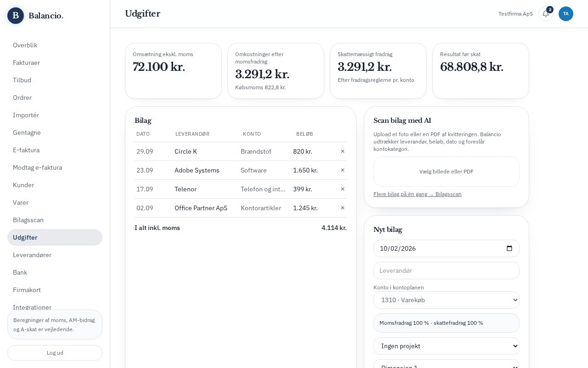
Task: Click the Brændstof account cell
Action: tap(256, 151)
